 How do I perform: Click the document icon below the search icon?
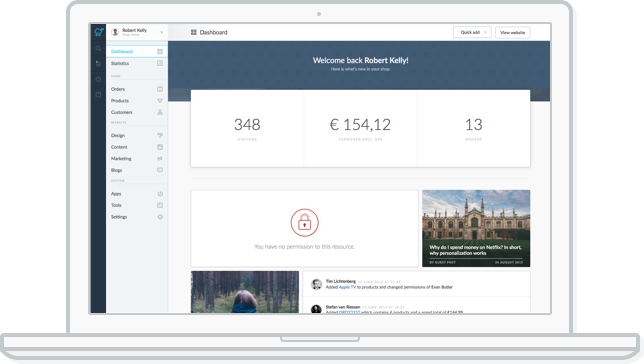pyautogui.click(x=98, y=64)
